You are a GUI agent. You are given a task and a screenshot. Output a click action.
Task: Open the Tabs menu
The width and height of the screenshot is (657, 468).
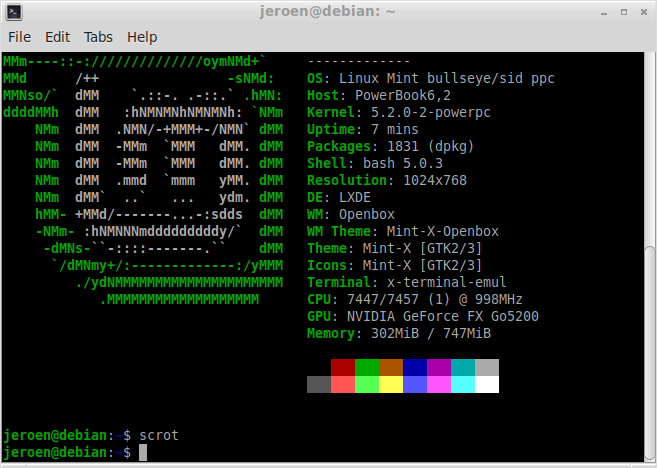pyautogui.click(x=98, y=37)
